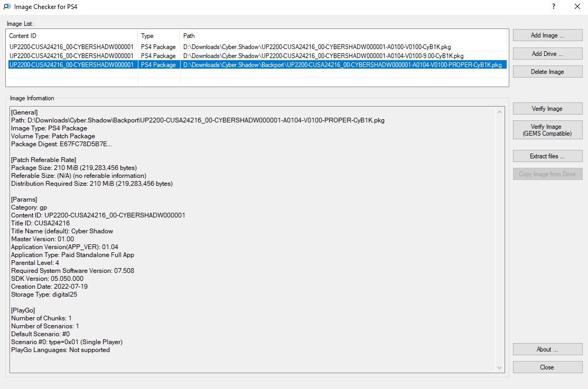Open the About dialog
Viewport: 588px width, 389px height.
547,349
